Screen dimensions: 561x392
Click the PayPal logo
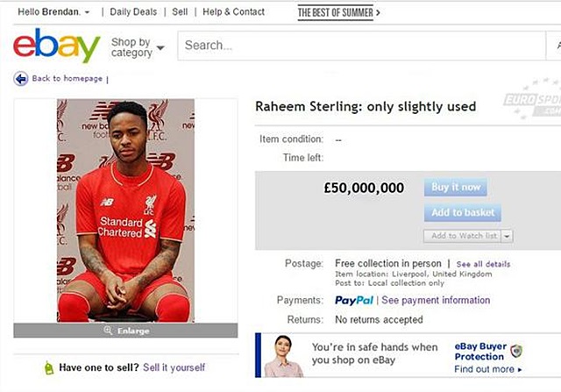[x=355, y=301]
